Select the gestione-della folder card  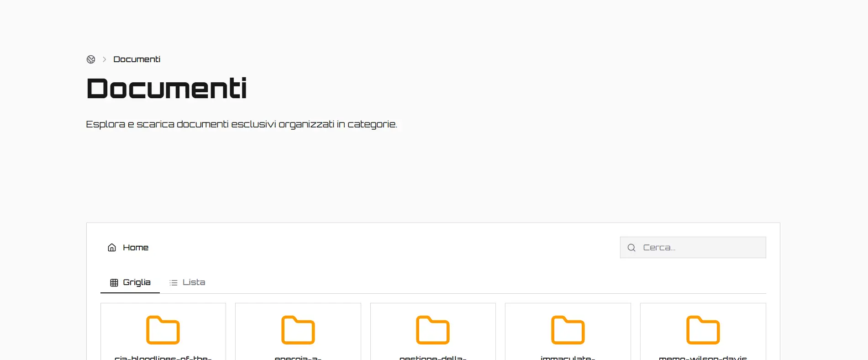tap(433, 332)
